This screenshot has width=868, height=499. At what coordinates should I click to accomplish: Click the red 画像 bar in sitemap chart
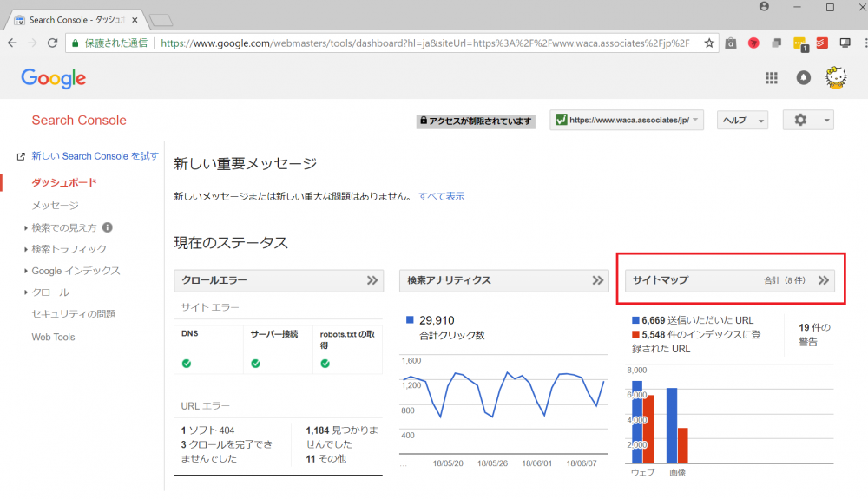682,445
